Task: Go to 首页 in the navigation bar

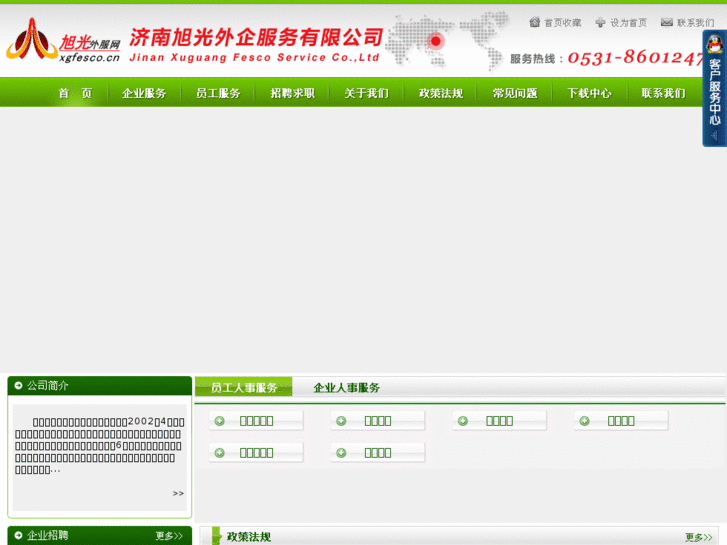Action: coord(75,93)
